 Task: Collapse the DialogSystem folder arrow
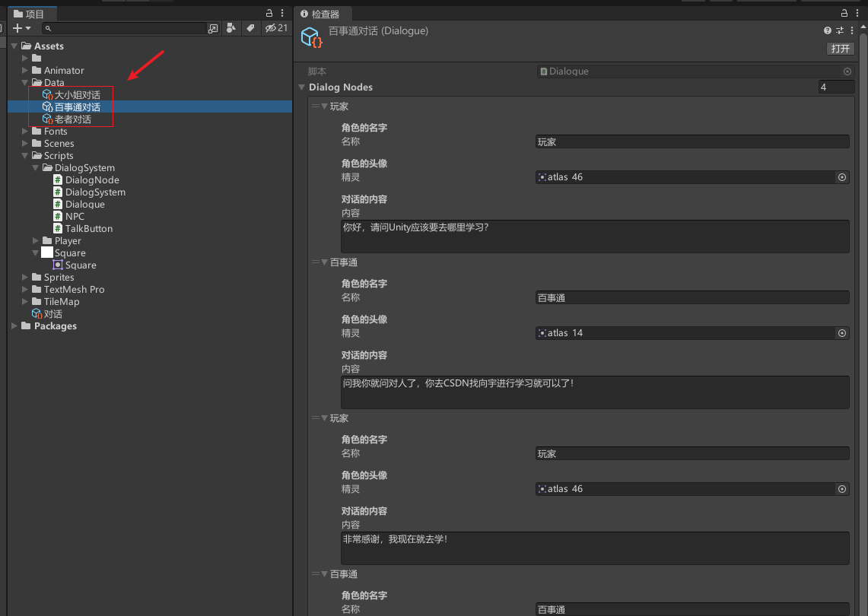[x=36, y=168]
